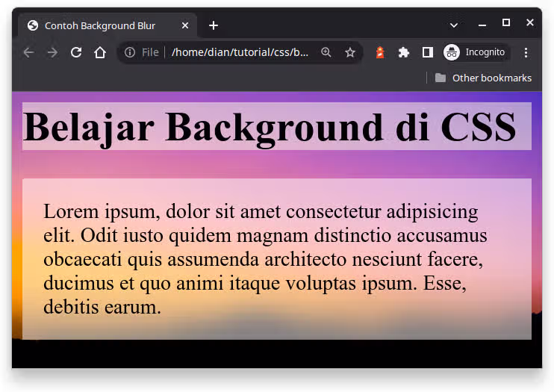Open a new tab with plus button
The width and height of the screenshot is (554, 392).
click(x=214, y=25)
